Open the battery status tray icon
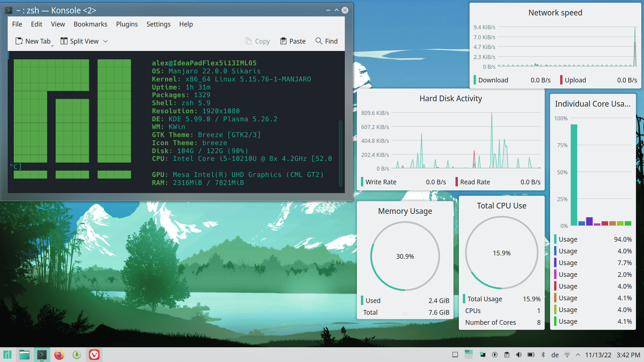Viewport: 644px width, 362px height. tap(531, 355)
